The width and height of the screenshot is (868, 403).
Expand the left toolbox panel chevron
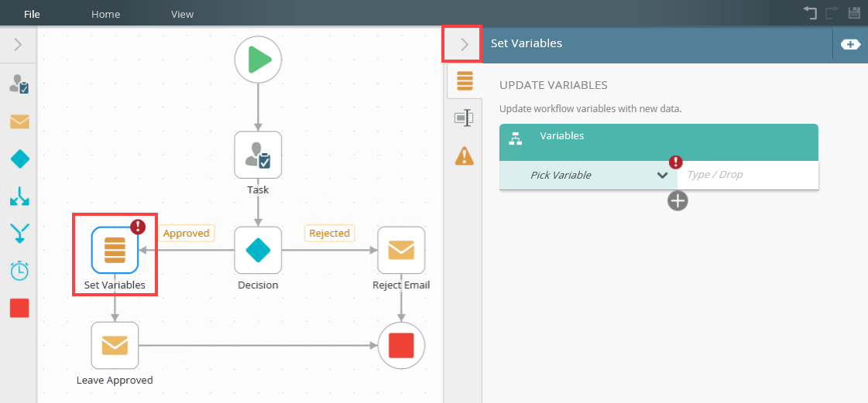(x=18, y=44)
